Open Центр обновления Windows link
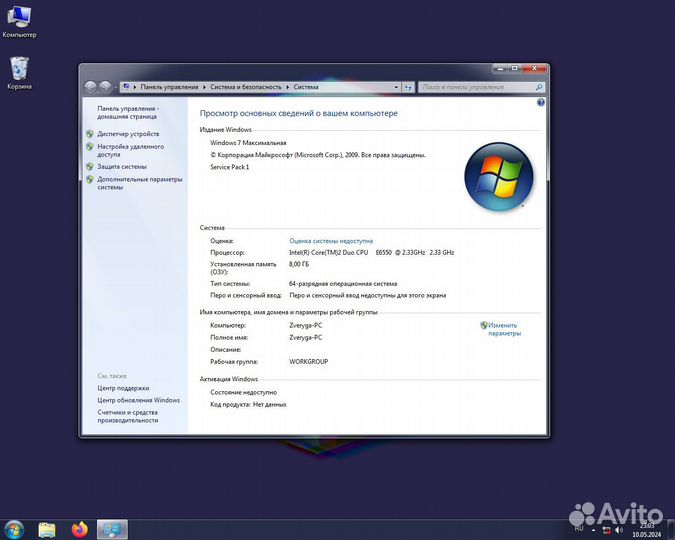The width and height of the screenshot is (675, 540). (139, 400)
